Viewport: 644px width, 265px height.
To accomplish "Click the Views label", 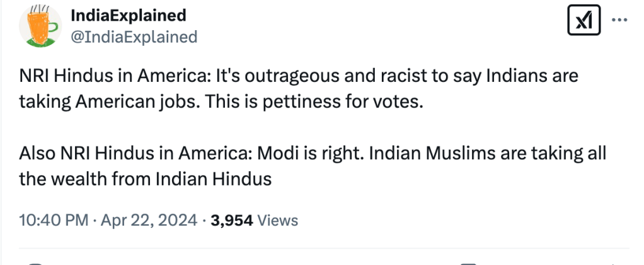I will (x=278, y=220).
